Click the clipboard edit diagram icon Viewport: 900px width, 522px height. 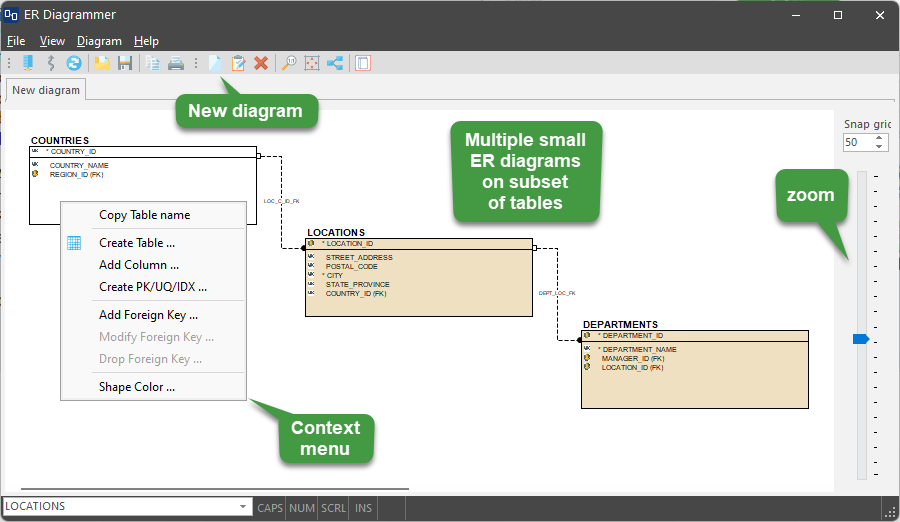pos(238,63)
